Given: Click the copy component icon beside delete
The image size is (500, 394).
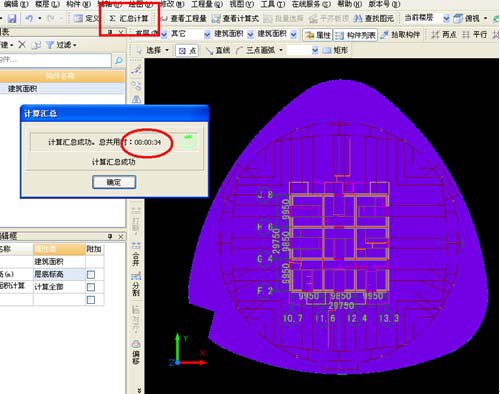Looking at the screenshot, I should pyautogui.click(x=36, y=45).
